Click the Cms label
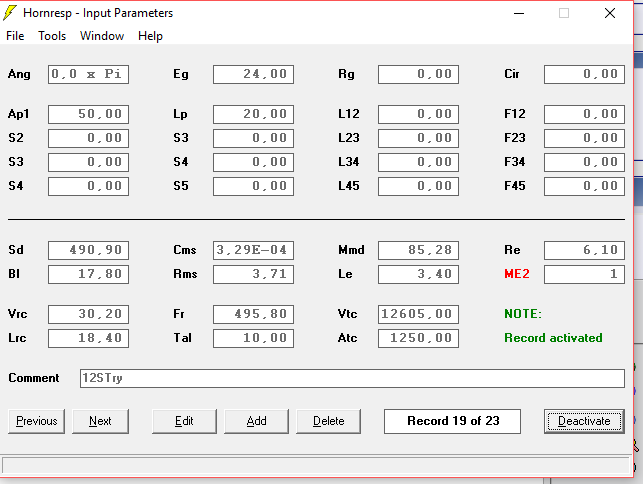The image size is (643, 484). click(x=185, y=250)
